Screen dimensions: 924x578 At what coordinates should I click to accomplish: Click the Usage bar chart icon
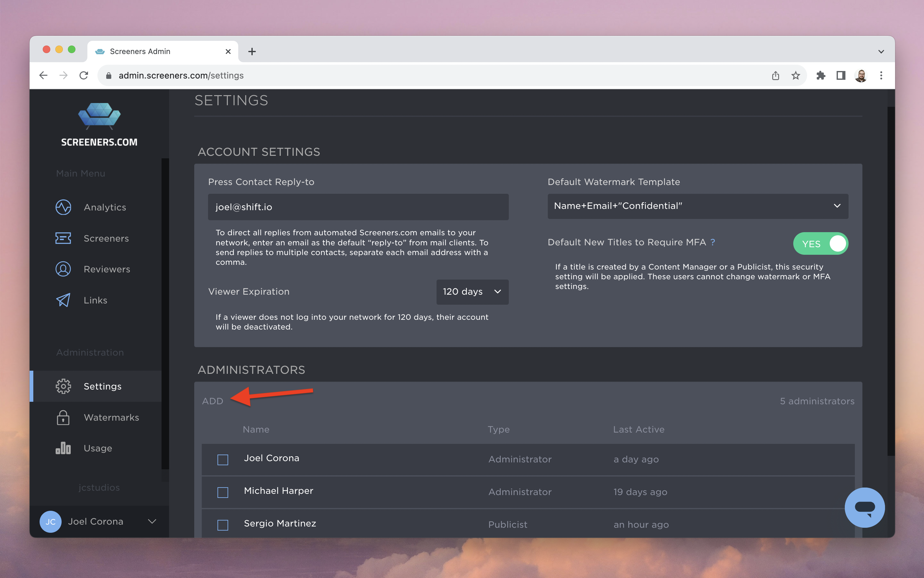click(63, 448)
